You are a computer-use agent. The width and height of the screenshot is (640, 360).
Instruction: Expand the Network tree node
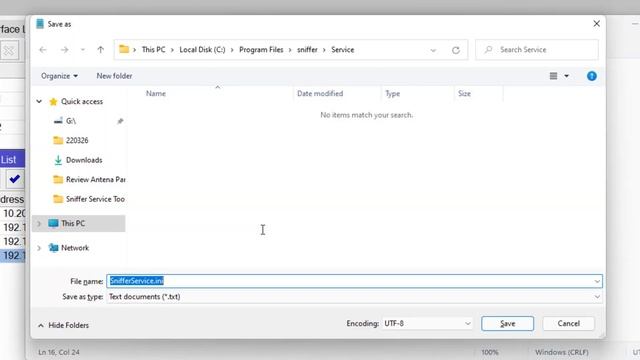[39, 248]
